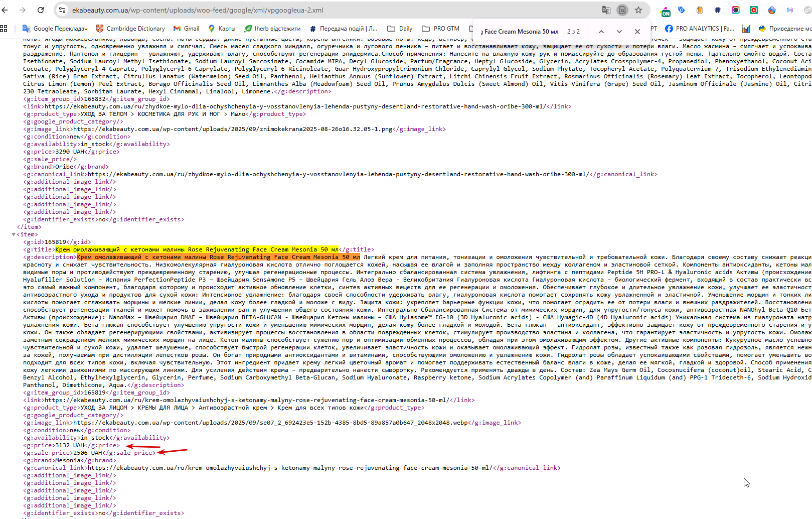Open the translate page icon

point(606,10)
